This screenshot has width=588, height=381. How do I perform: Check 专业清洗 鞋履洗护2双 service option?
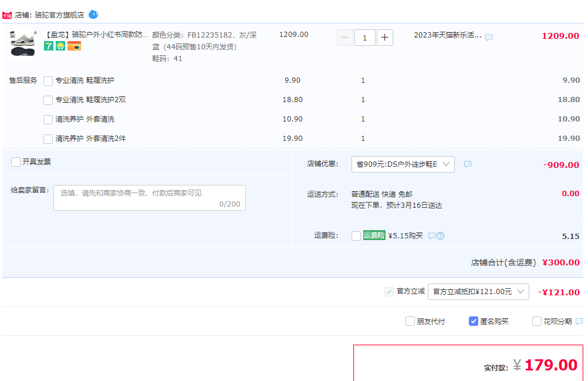48,100
